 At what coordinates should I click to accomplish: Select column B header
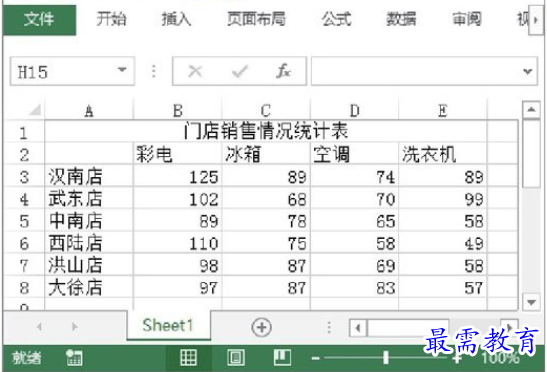(178, 111)
